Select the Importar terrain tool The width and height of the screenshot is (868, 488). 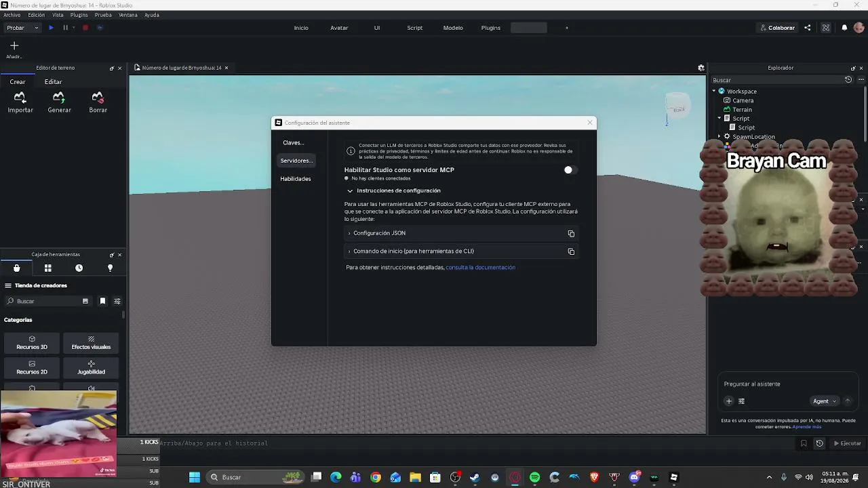(20, 102)
